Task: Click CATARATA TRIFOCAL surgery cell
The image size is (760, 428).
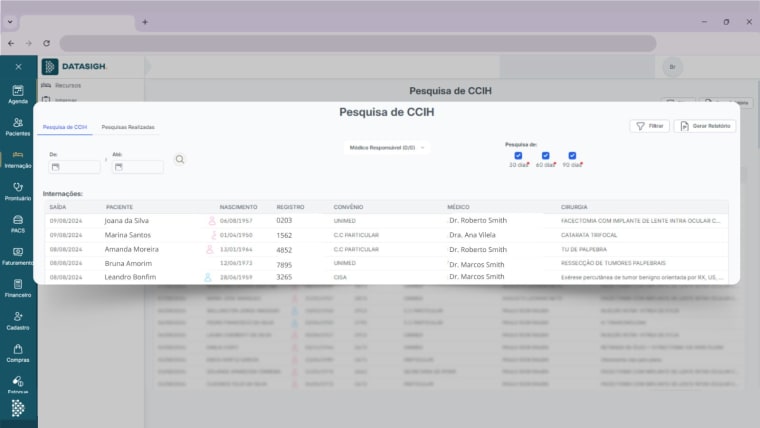Action: (x=589, y=235)
